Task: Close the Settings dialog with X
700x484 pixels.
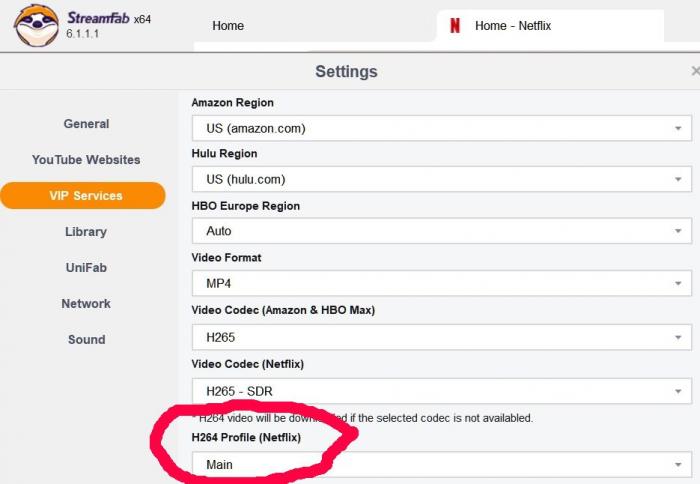Action: point(696,71)
